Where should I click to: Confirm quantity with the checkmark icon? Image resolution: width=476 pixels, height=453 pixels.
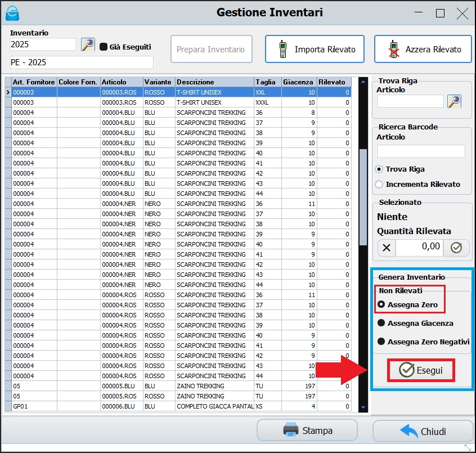pyautogui.click(x=456, y=248)
